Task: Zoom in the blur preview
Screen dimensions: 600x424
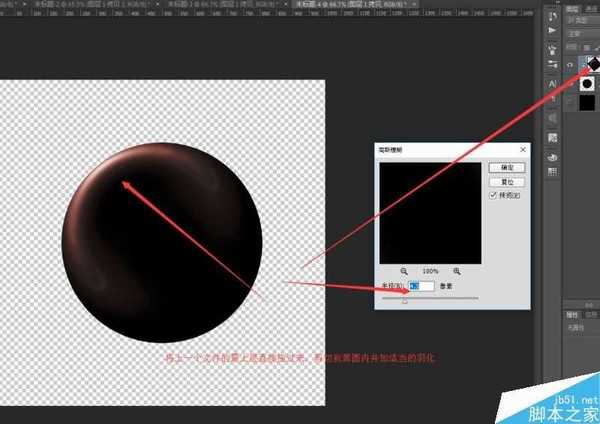Action: pyautogui.click(x=457, y=271)
